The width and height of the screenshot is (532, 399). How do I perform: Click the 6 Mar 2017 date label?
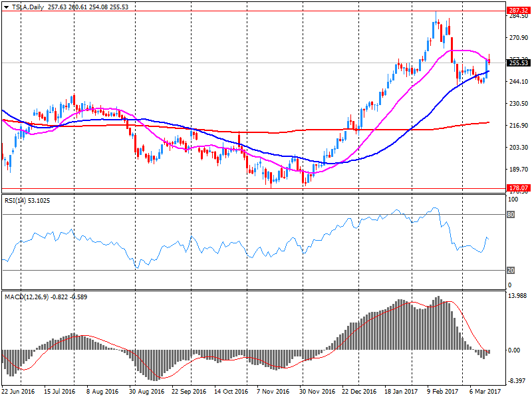click(x=483, y=392)
